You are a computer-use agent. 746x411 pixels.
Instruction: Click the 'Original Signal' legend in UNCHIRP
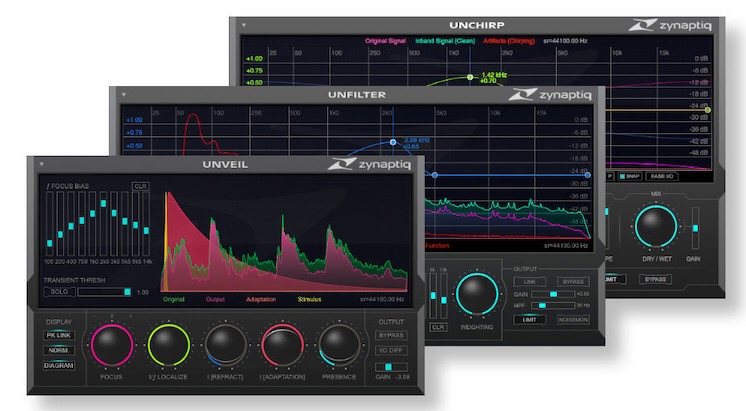385,41
